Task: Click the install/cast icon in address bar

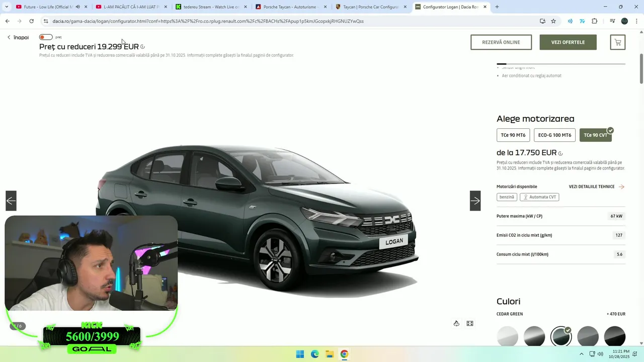Action: coord(542,21)
